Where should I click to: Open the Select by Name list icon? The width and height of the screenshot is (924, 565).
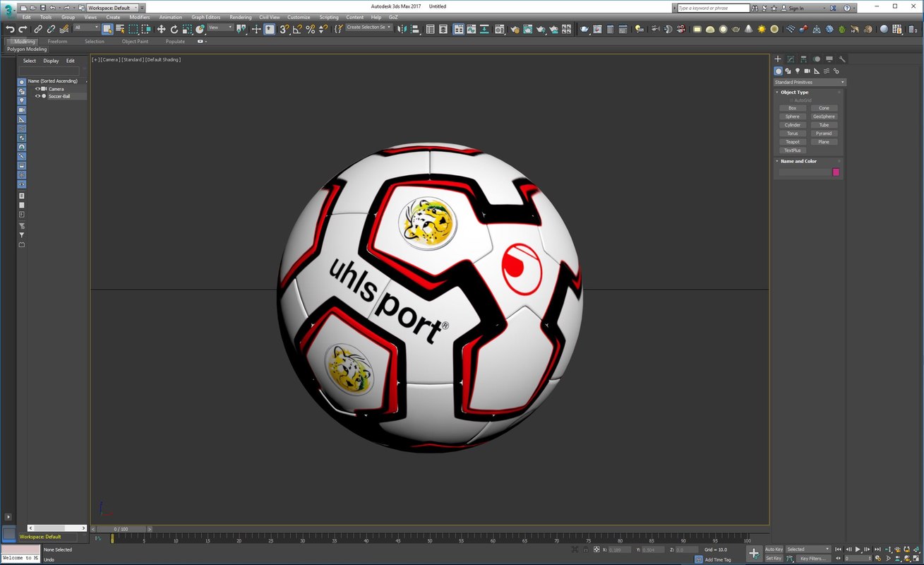tap(120, 29)
